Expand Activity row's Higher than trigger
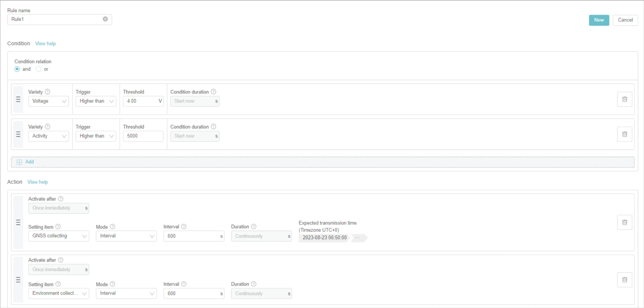Viewport: 644px width, 308px height. (96, 136)
